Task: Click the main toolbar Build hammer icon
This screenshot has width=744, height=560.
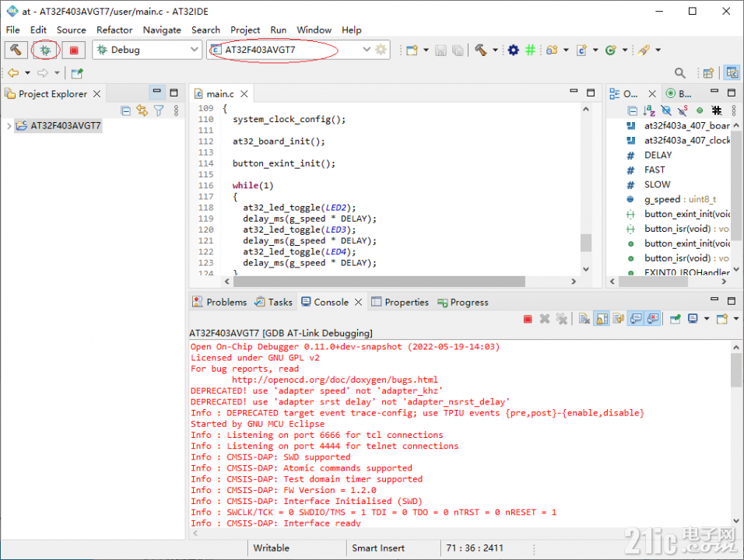Action: (x=481, y=51)
